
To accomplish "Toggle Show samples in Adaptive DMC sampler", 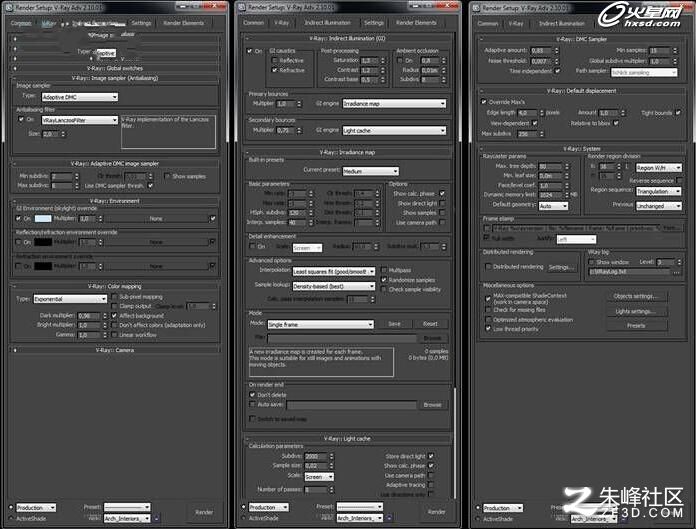I will 167,176.
